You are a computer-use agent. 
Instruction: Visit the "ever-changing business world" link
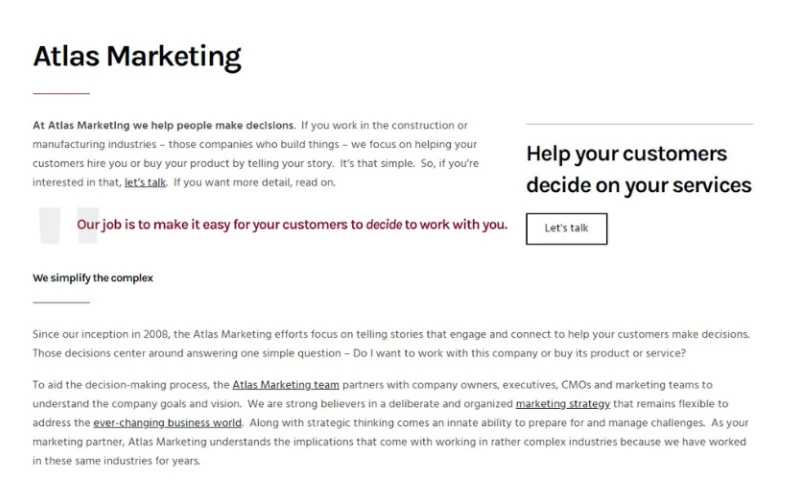click(168, 422)
